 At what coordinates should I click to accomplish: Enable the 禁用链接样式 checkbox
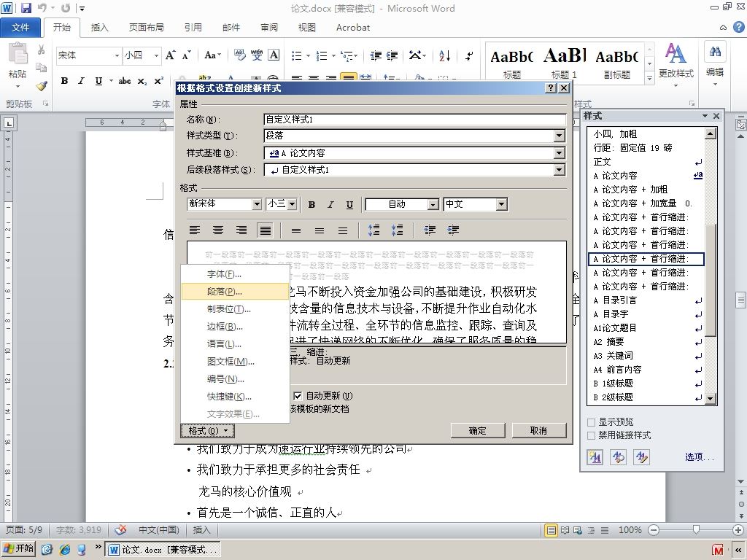click(591, 435)
